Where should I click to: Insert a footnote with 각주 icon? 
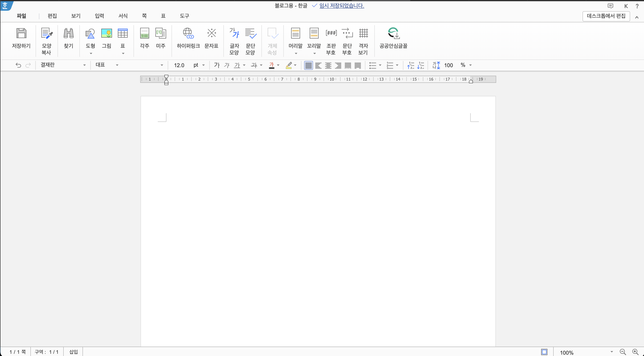(x=144, y=33)
